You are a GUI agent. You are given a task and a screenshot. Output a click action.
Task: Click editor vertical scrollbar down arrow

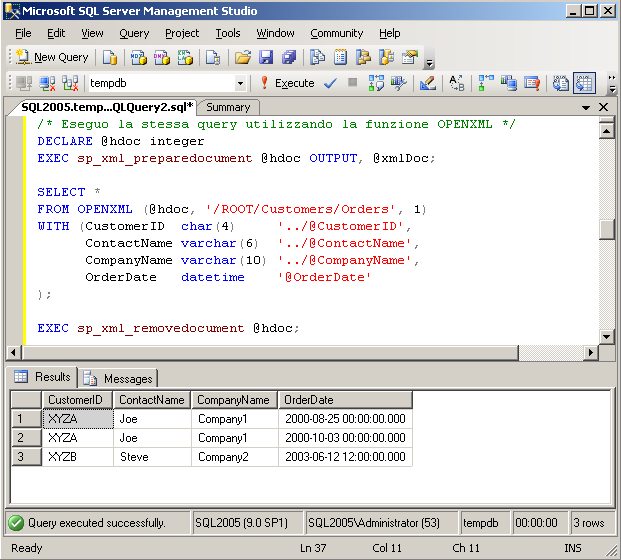[606, 337]
